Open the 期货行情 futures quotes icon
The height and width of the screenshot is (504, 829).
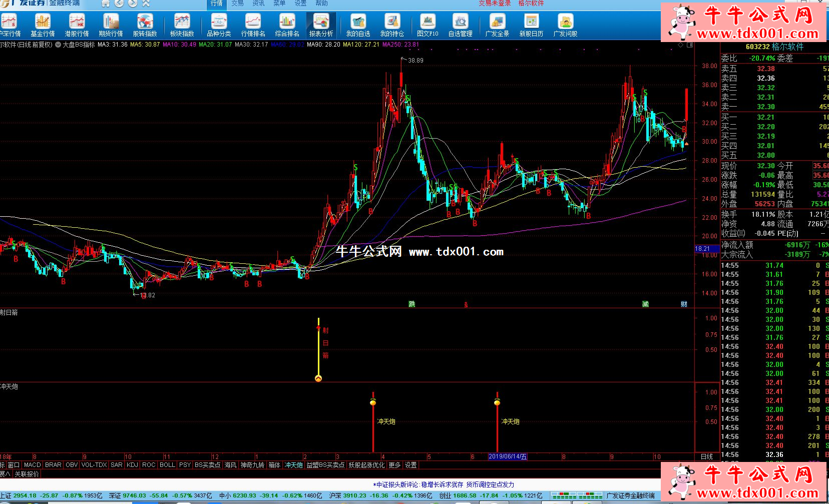pos(111,26)
